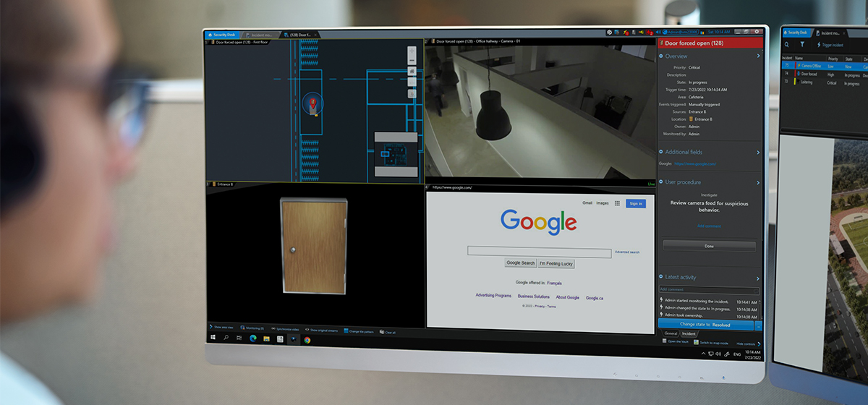The height and width of the screenshot is (405, 868).
Task: Click the I'm Feeling Lucky button
Action: coord(556,264)
